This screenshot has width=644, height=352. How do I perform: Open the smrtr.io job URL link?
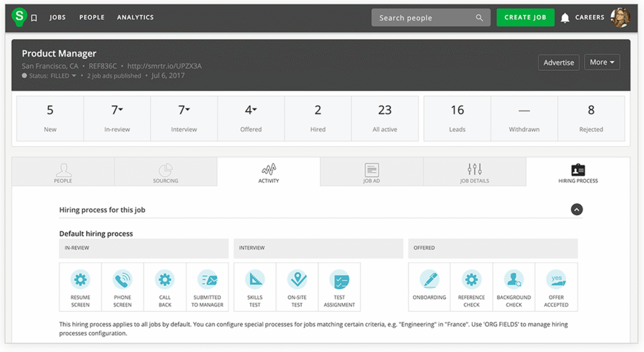pos(164,65)
